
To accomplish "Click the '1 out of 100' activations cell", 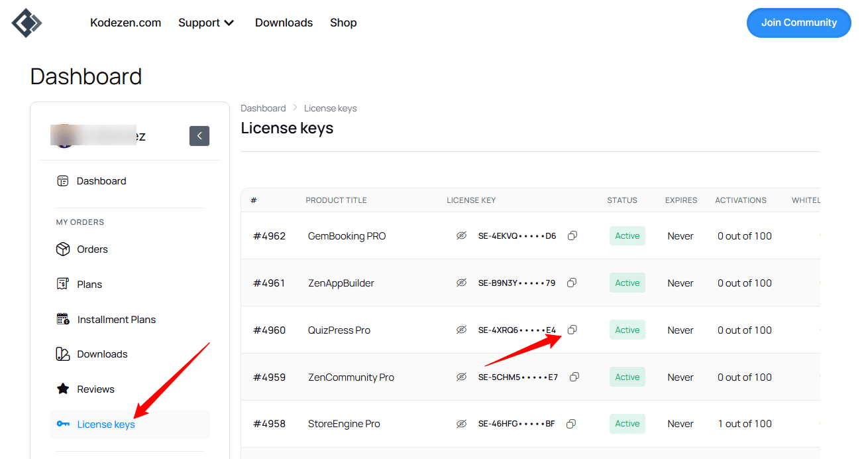I will [x=745, y=423].
